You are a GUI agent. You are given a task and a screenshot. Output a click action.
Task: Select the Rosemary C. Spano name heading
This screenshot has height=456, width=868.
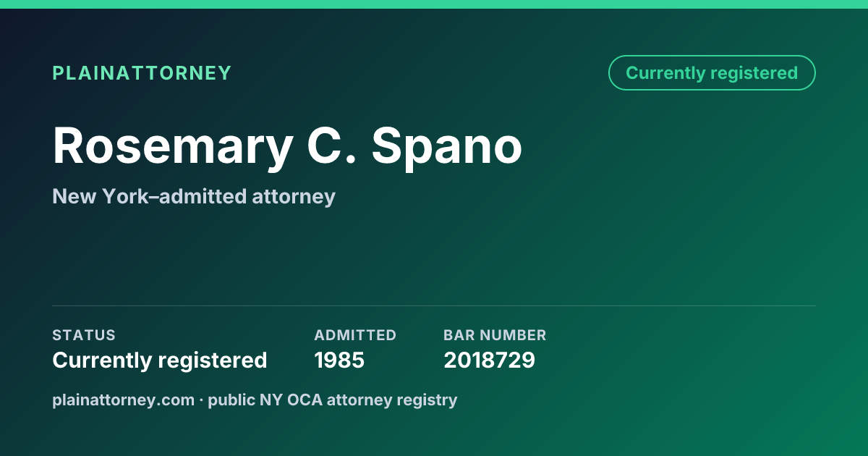(287, 147)
